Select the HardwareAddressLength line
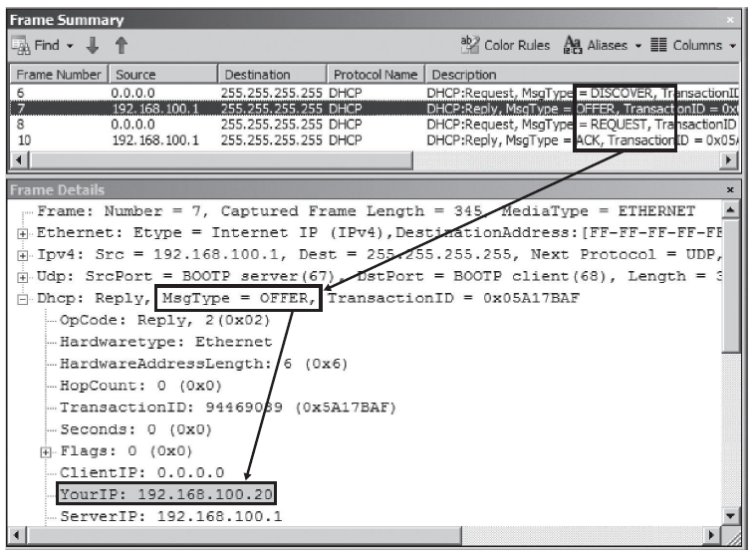 point(203,364)
